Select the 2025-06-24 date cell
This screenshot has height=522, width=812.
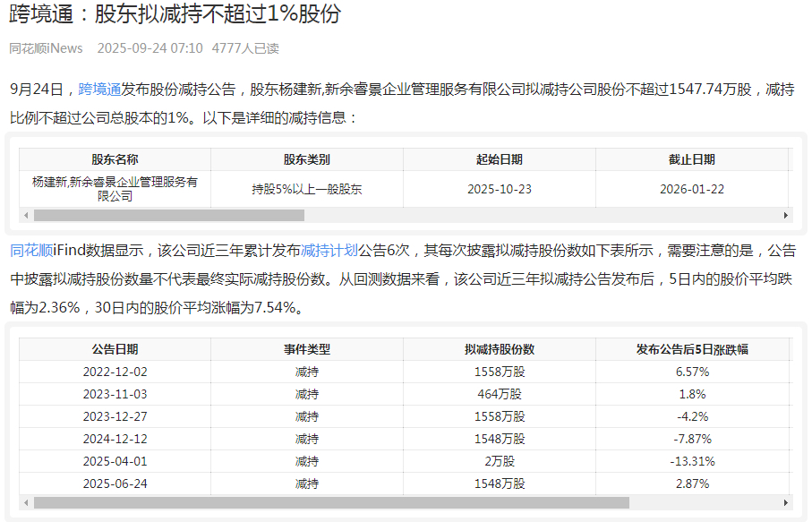pyautogui.click(x=115, y=483)
